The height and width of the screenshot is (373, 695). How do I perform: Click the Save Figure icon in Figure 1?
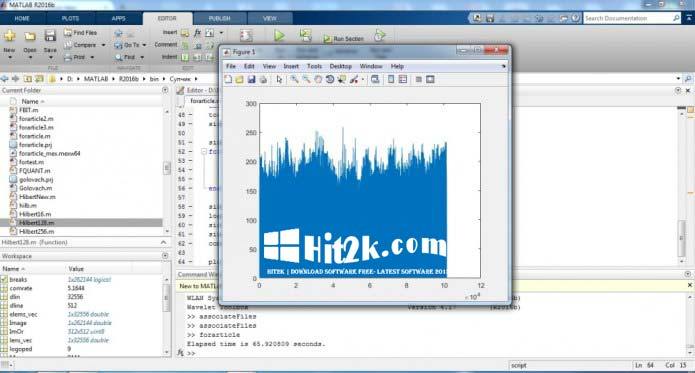click(251, 79)
